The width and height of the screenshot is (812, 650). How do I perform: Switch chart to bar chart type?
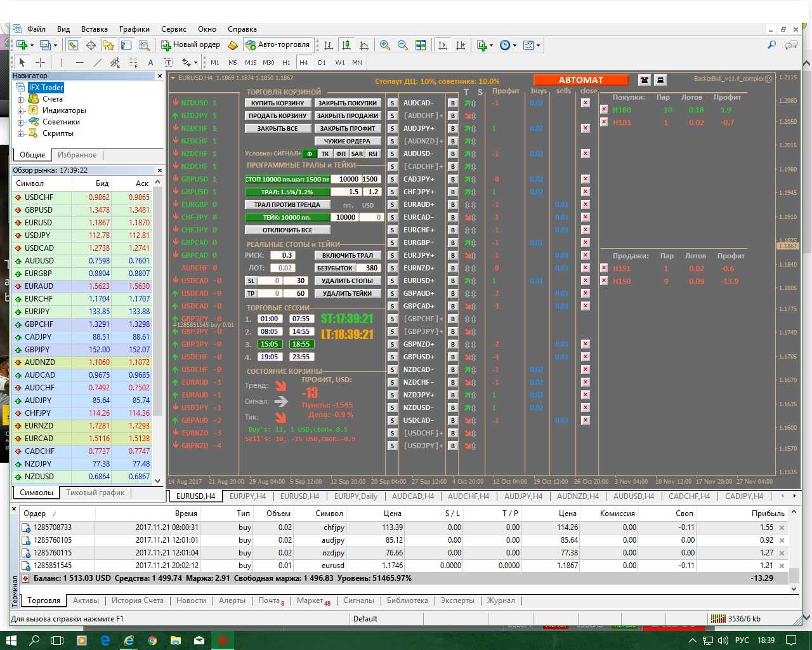tap(329, 45)
